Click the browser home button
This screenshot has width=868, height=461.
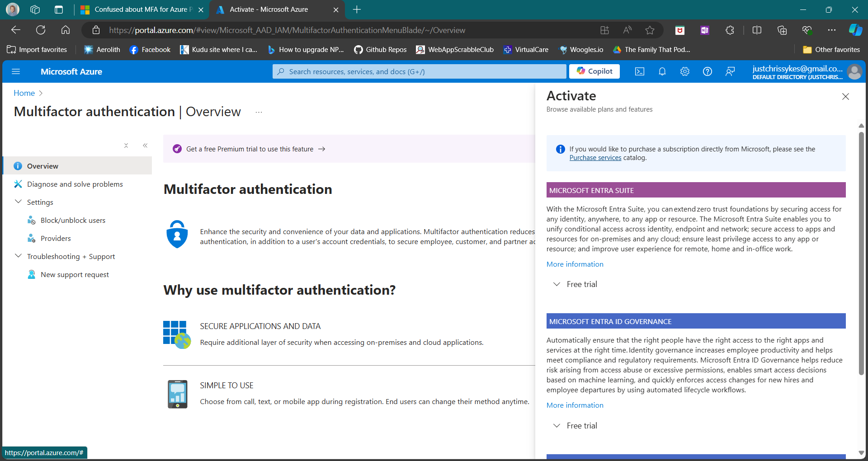[66, 30]
